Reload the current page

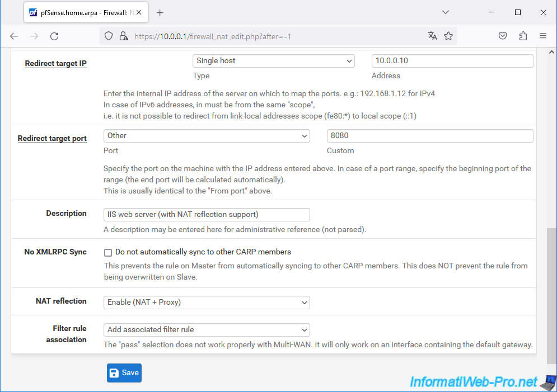point(54,36)
